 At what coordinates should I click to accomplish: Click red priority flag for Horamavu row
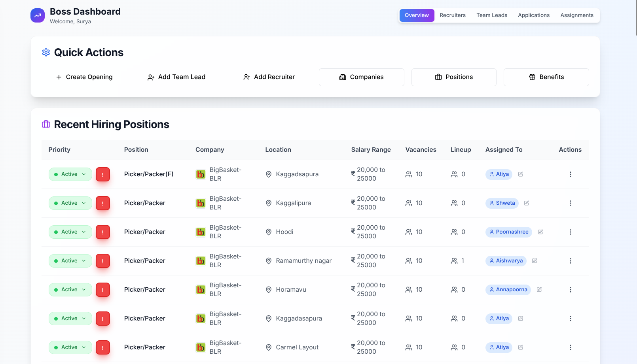click(x=103, y=290)
